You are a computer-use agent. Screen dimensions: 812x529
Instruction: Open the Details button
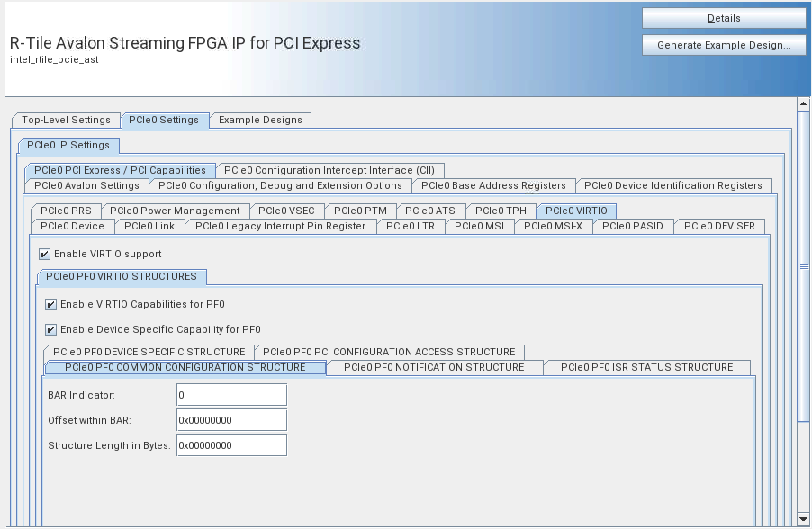(724, 18)
